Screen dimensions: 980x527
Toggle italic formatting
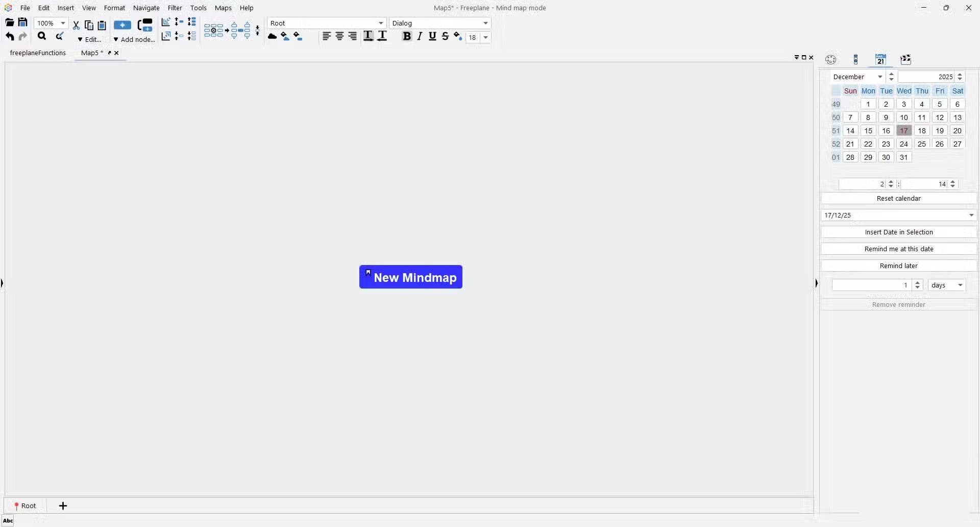(x=420, y=36)
